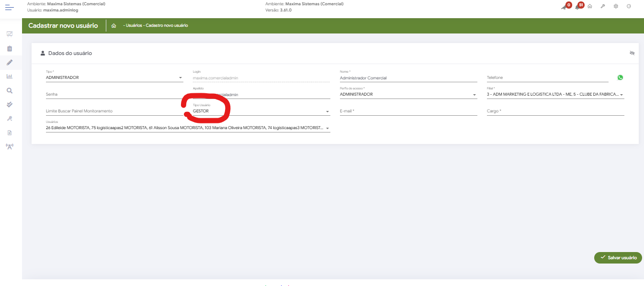Click the Usuário: maxima.adminlog text
Screen dimensions: 644x286
[51, 10]
